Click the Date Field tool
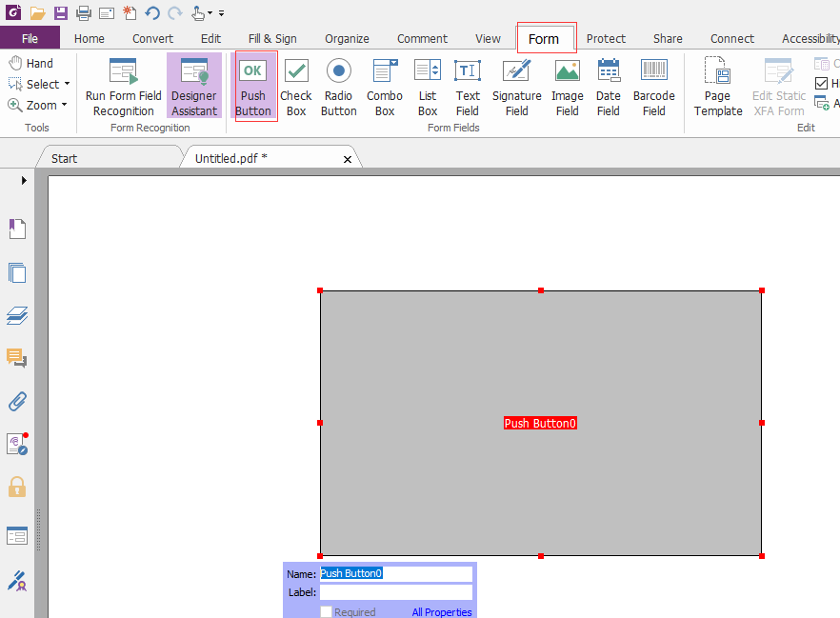This screenshot has height=618, width=840. pos(608,88)
